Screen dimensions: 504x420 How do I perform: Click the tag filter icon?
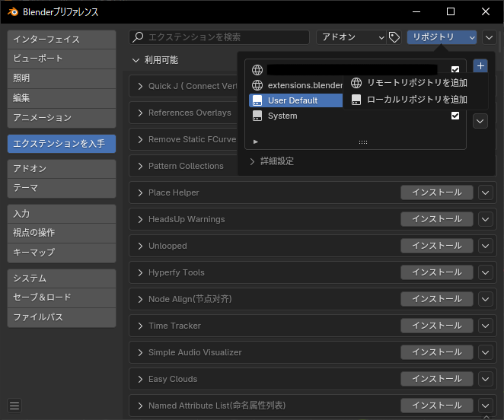pos(394,37)
